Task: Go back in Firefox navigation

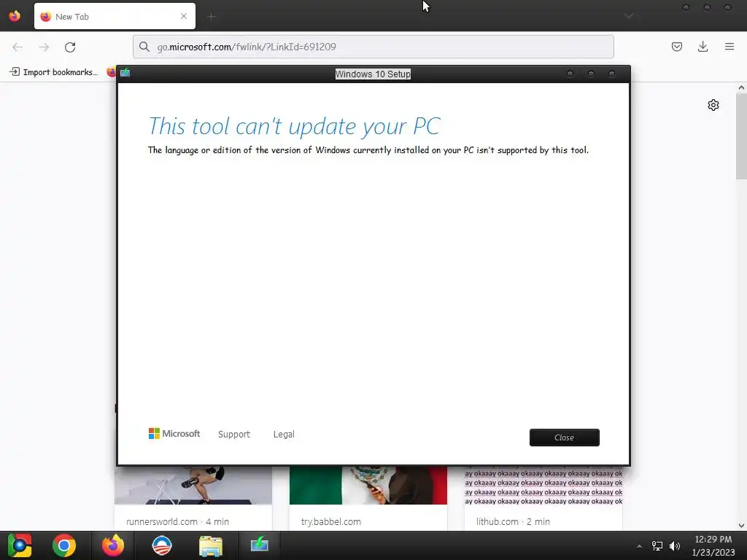Action: tap(18, 47)
